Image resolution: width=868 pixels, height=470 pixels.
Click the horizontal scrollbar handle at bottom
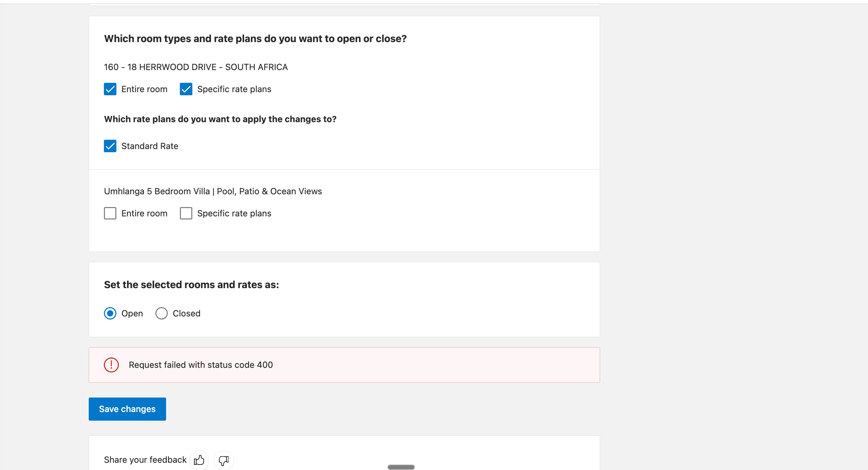point(401,467)
